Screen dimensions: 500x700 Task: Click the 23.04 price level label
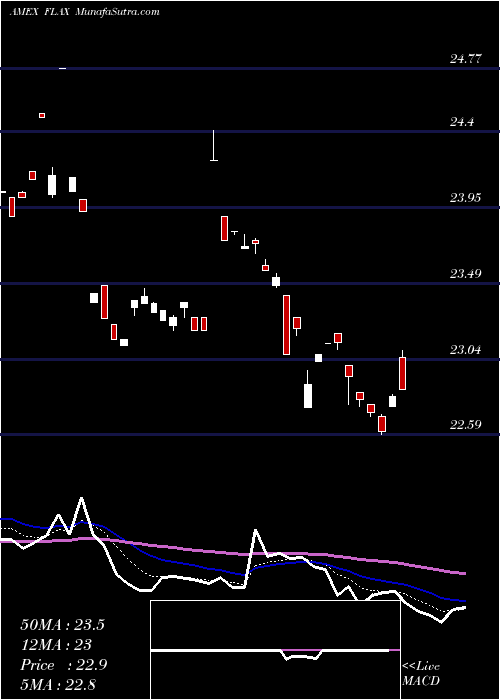pyautogui.click(x=465, y=349)
